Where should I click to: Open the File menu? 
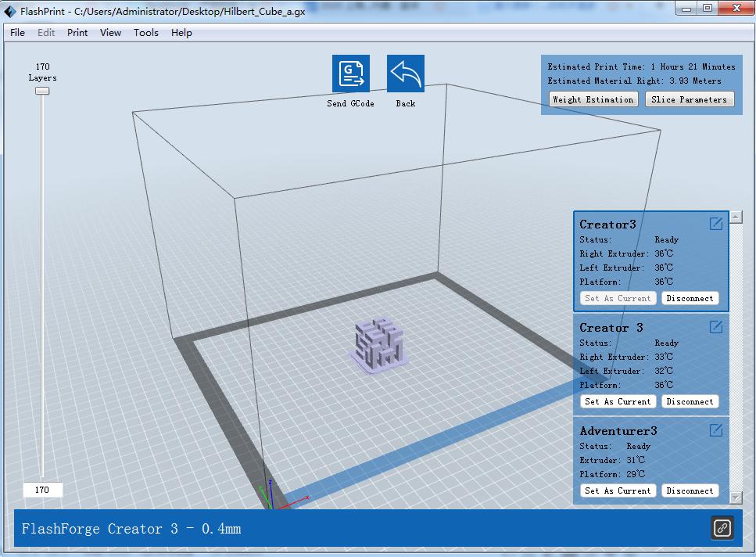click(17, 32)
